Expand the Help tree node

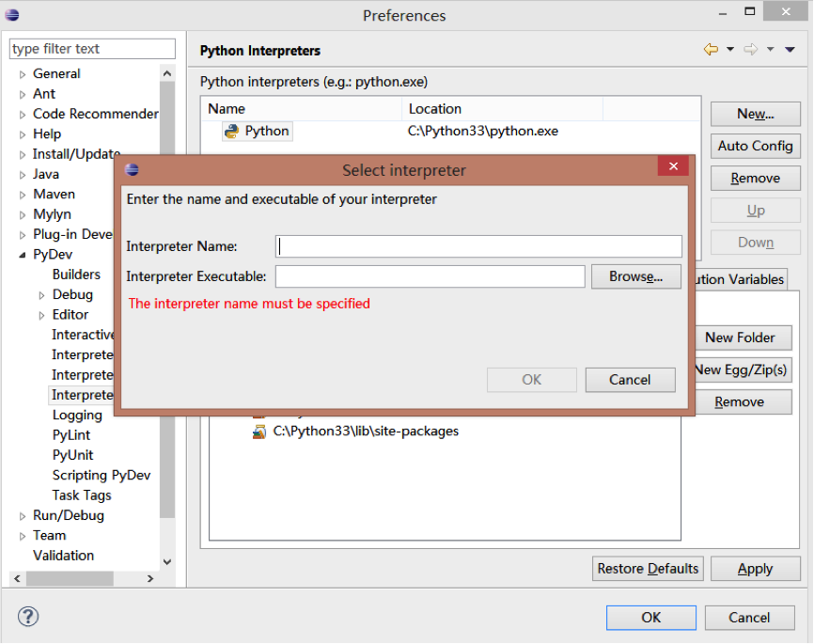click(x=23, y=134)
